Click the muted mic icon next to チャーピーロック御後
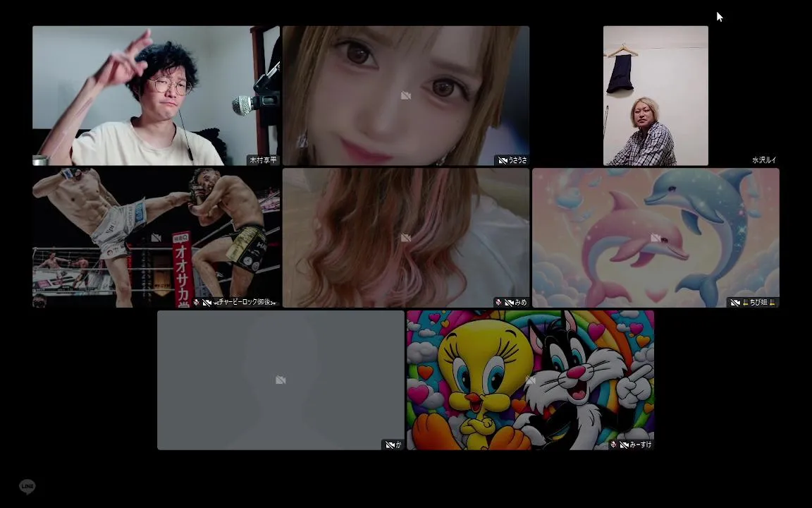 [196, 302]
